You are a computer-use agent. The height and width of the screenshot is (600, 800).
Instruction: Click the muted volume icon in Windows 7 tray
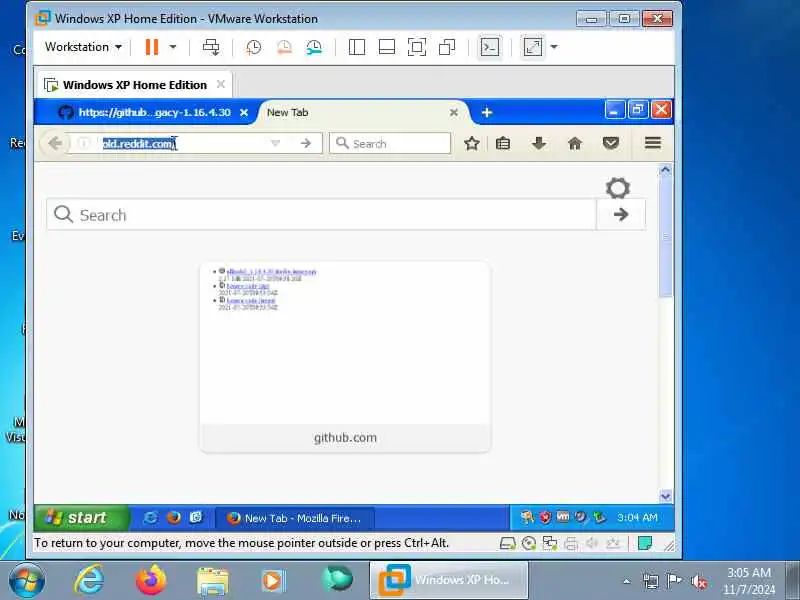(x=698, y=582)
